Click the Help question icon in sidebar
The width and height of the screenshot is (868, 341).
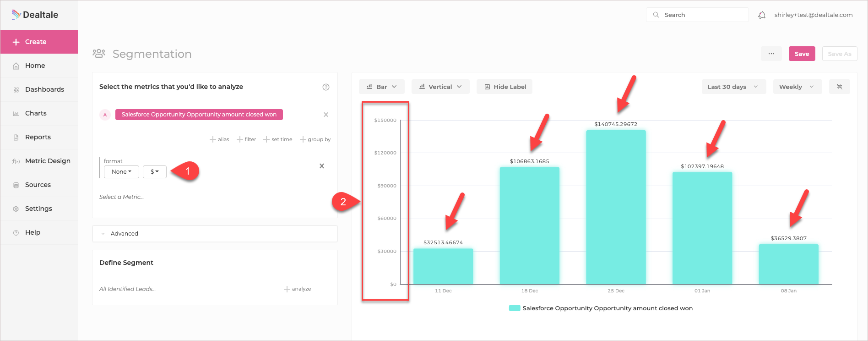point(16,232)
